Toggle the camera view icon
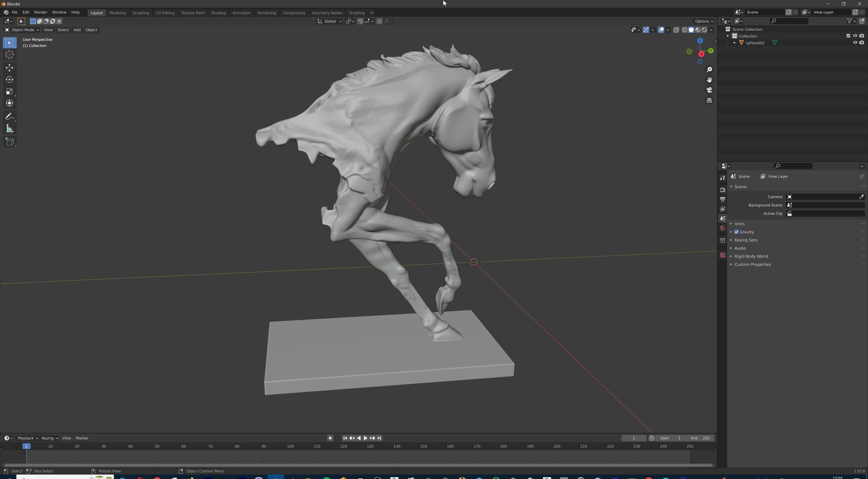868x479 pixels. tap(709, 90)
